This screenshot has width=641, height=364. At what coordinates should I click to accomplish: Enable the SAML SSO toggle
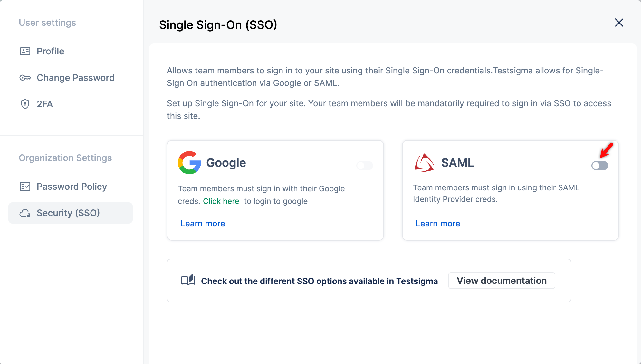click(x=599, y=166)
